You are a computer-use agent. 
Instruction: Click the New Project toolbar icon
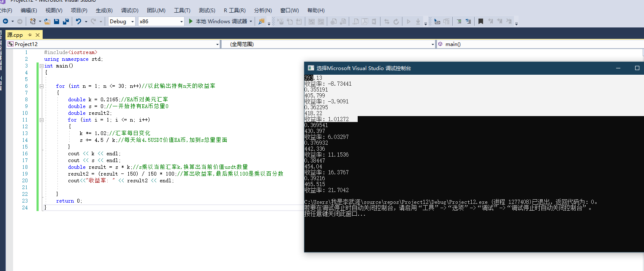coord(33,21)
